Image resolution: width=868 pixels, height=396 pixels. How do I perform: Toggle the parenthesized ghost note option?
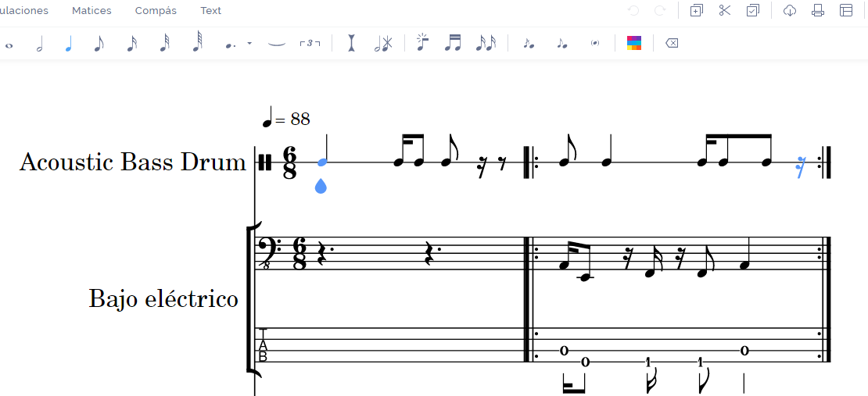(x=595, y=44)
